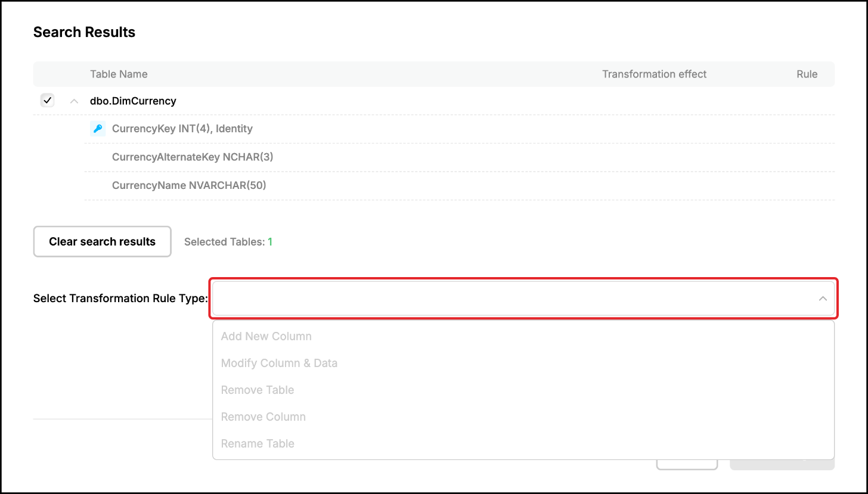Click the Selected Tables count label
This screenshot has width=868, height=494.
point(228,242)
